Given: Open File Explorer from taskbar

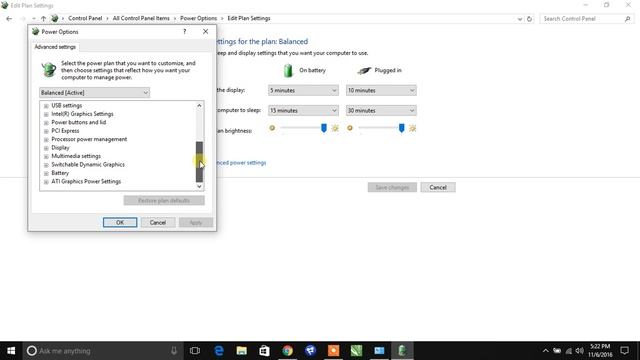Looking at the screenshot, I should (x=242, y=351).
